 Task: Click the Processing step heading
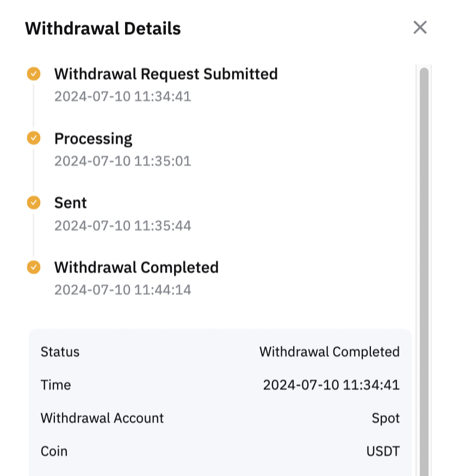[x=93, y=139]
